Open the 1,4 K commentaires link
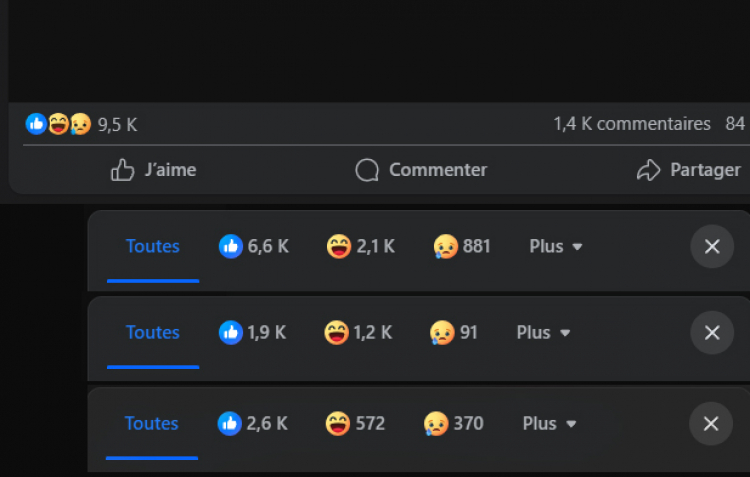 pos(632,124)
